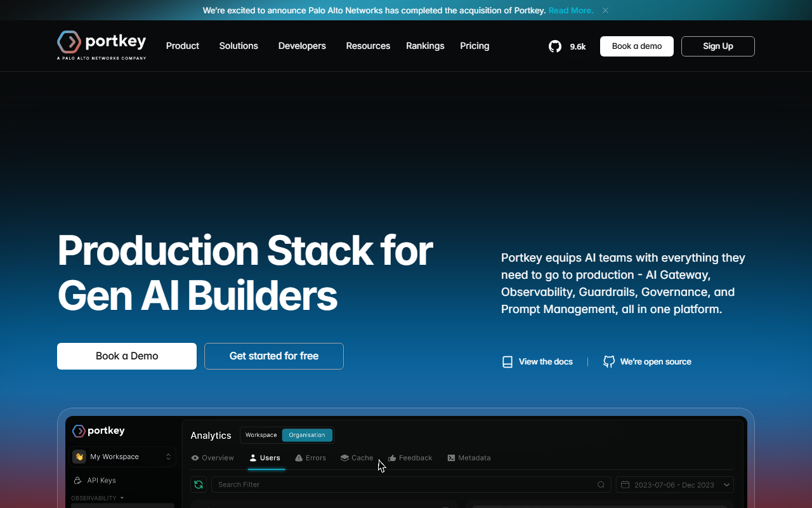The width and height of the screenshot is (812, 508).
Task: Switch Analytics scope to Workspace
Action: click(261, 435)
